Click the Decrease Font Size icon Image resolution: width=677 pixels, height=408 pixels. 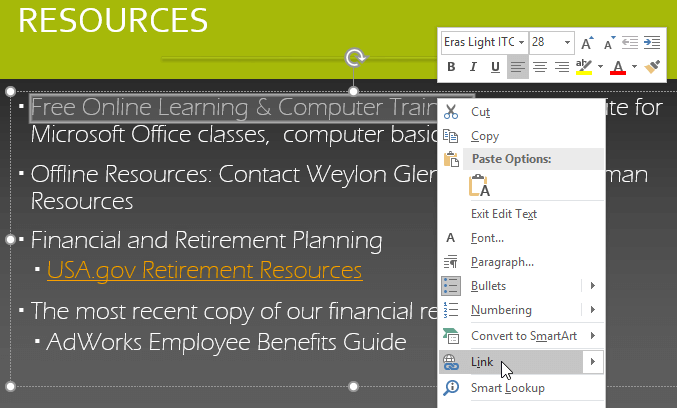click(609, 43)
